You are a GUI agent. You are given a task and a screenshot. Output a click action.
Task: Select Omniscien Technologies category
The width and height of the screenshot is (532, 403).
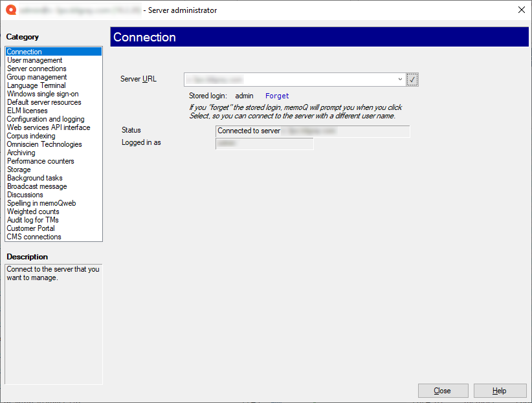pos(54,144)
